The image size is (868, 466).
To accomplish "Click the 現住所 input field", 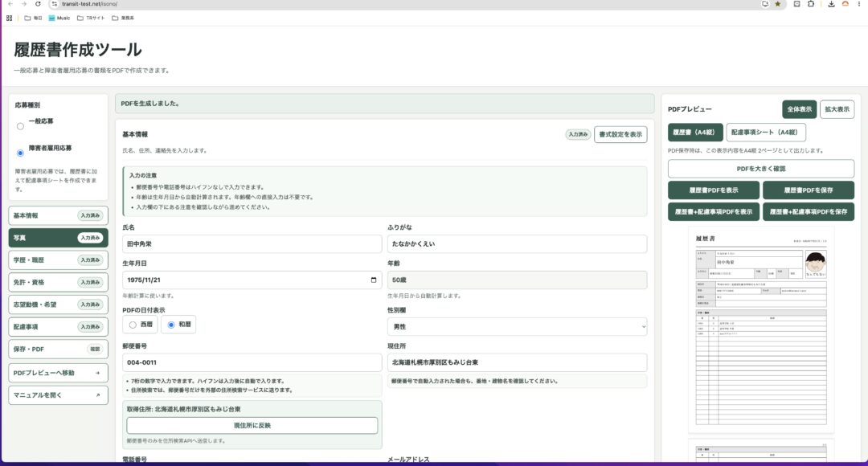I will click(517, 362).
